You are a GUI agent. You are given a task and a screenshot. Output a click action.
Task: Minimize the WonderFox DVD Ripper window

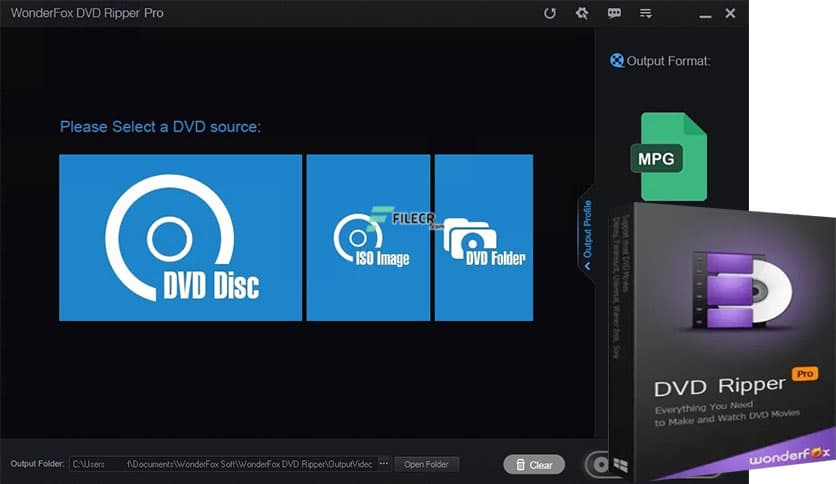click(705, 15)
